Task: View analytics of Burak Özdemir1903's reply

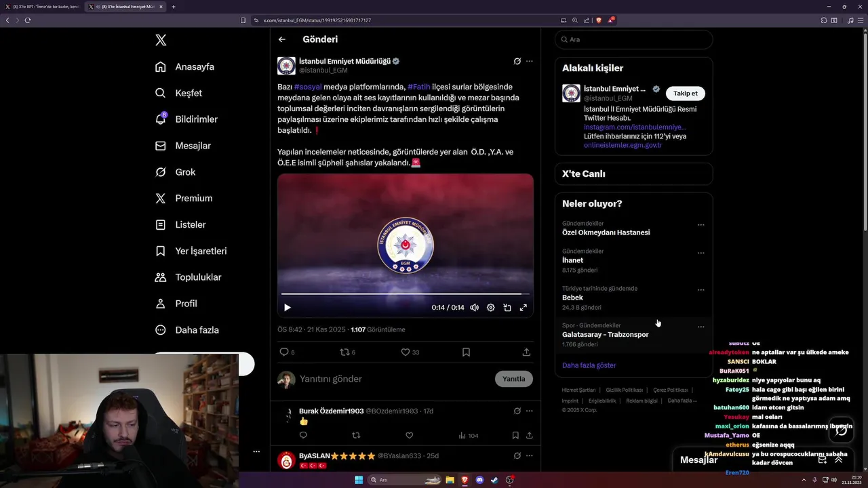Action: point(469,436)
